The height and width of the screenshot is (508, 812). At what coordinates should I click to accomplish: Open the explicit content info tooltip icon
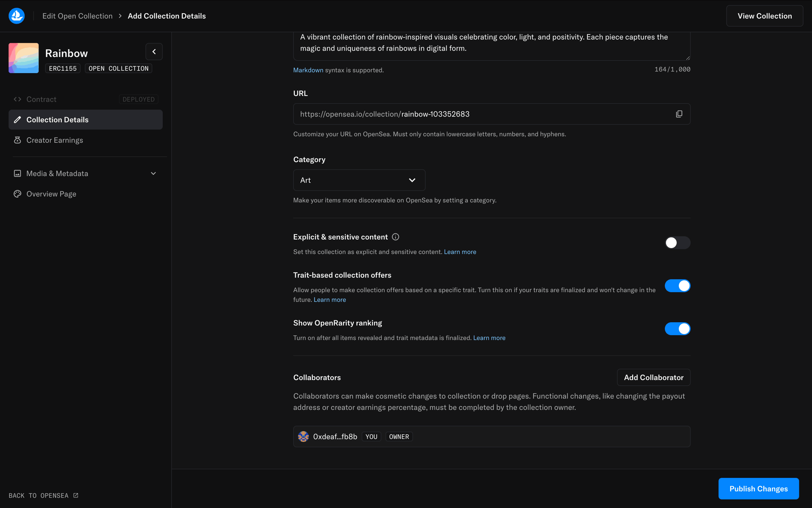click(x=395, y=237)
